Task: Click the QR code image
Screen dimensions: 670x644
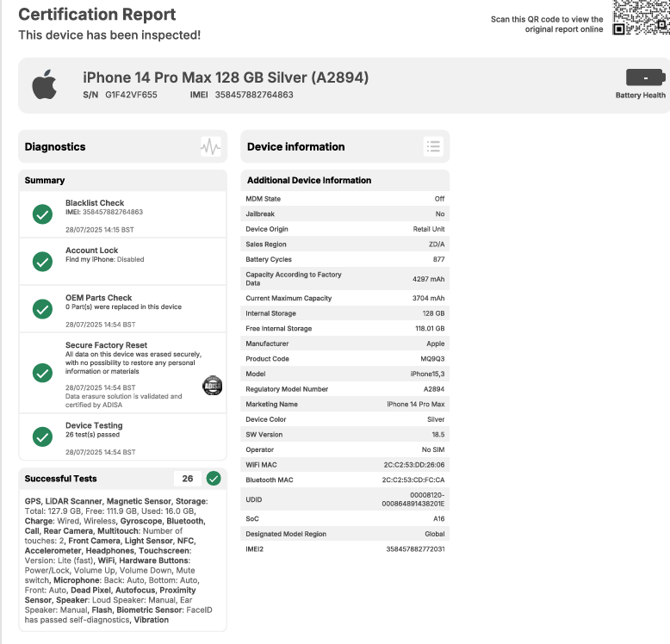Action: tap(640, 17)
